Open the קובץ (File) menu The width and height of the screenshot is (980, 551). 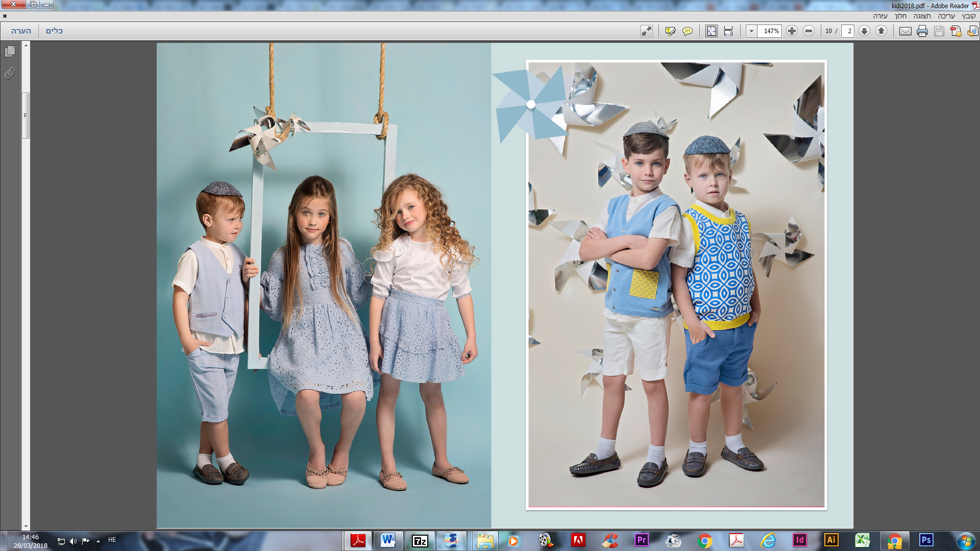(969, 16)
